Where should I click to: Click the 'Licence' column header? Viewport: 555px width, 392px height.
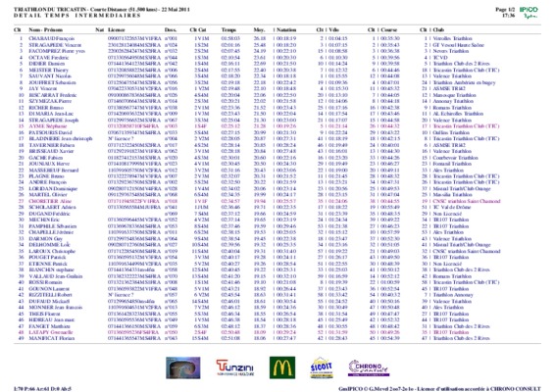pyautogui.click(x=117, y=29)
